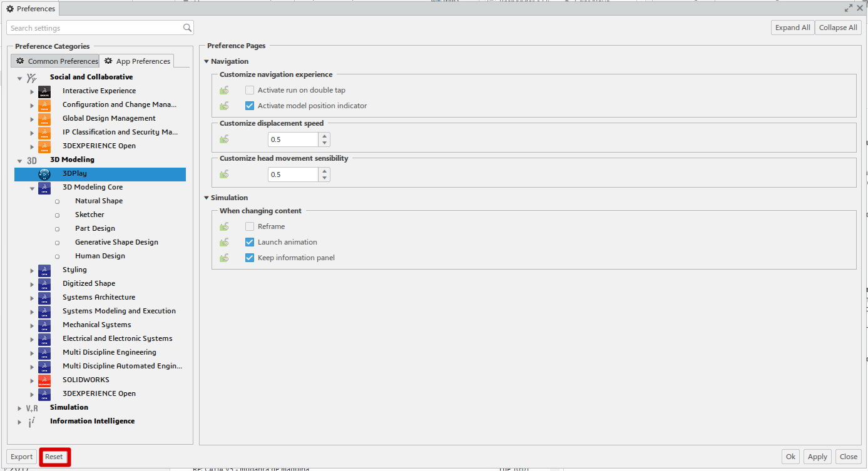868x471 pixels.
Task: Expand the Simulation category
Action: coord(19,408)
